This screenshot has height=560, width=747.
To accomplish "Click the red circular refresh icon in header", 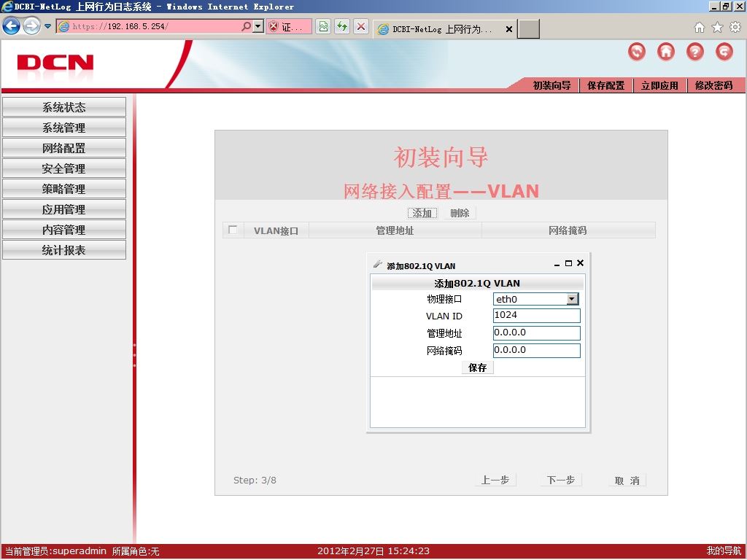I will pos(637,52).
